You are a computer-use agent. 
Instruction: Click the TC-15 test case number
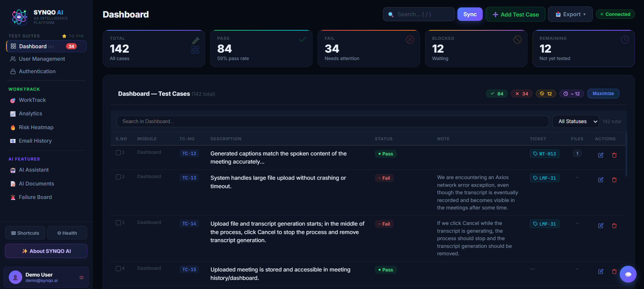[189, 269]
